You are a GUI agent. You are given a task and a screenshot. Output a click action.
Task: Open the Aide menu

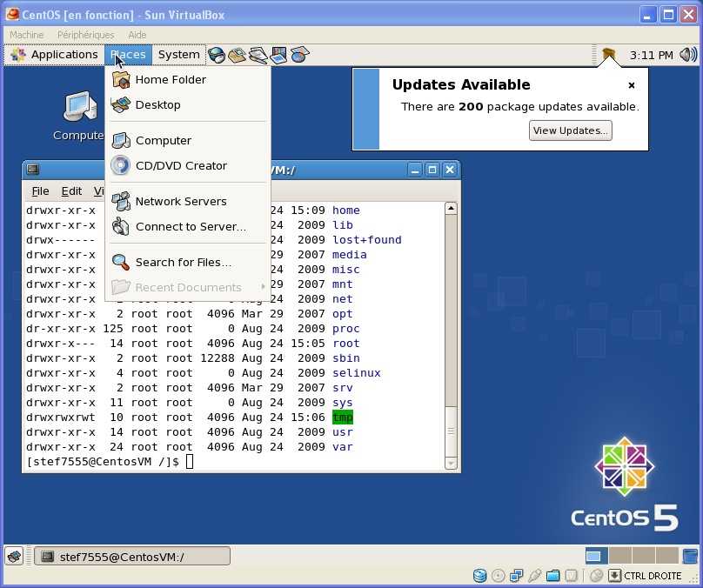[x=137, y=35]
